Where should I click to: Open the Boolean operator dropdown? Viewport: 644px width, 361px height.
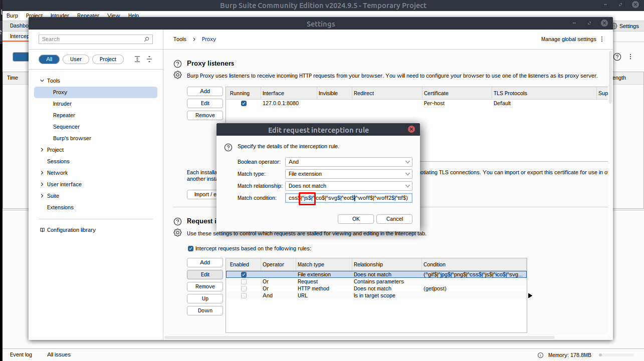[348, 162]
